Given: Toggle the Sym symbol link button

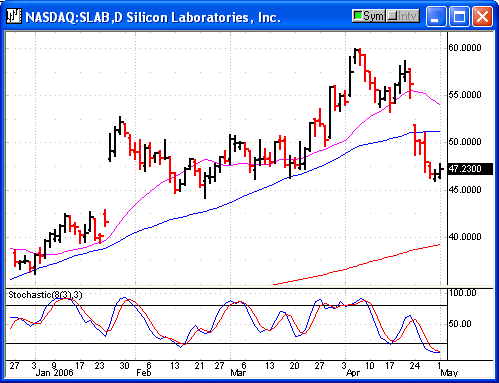Looking at the screenshot, I should click(x=369, y=16).
